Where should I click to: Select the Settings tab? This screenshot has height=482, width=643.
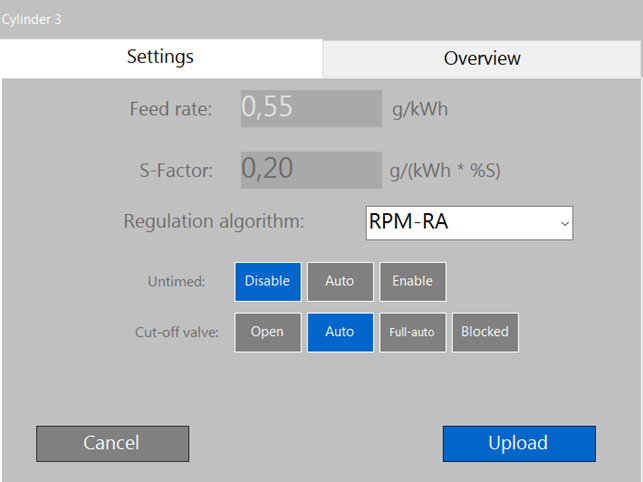click(160, 57)
